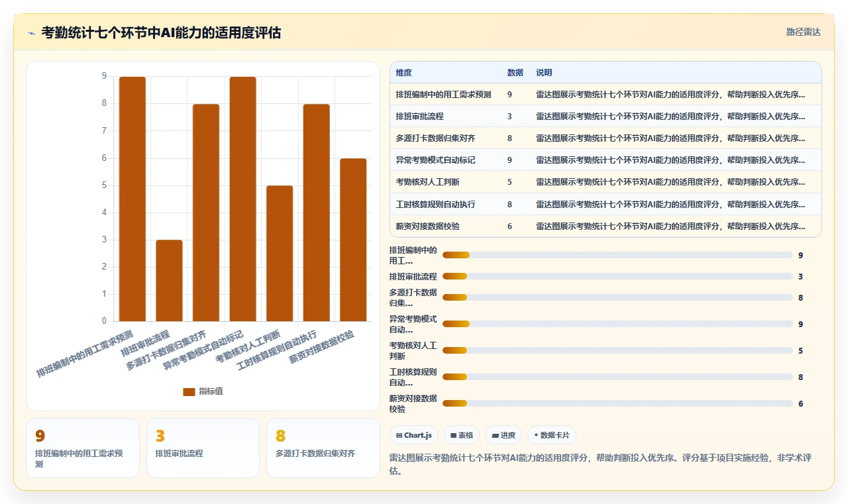Open the data card showing 9
This screenshot has width=848, height=504.
[83, 448]
